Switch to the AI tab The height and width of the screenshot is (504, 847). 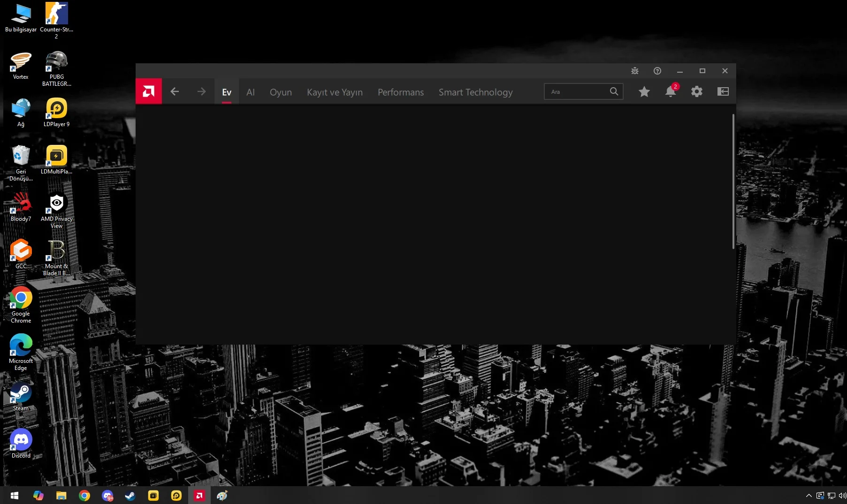251,92
